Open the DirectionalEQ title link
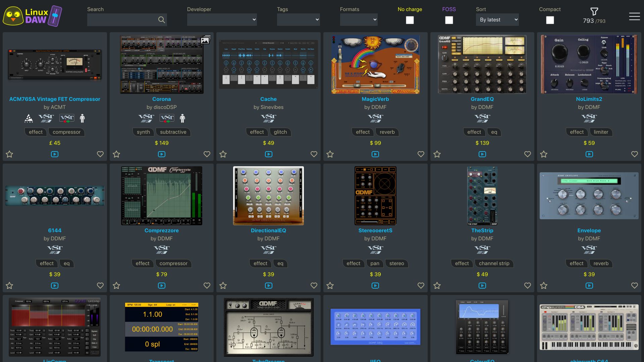 pyautogui.click(x=268, y=231)
